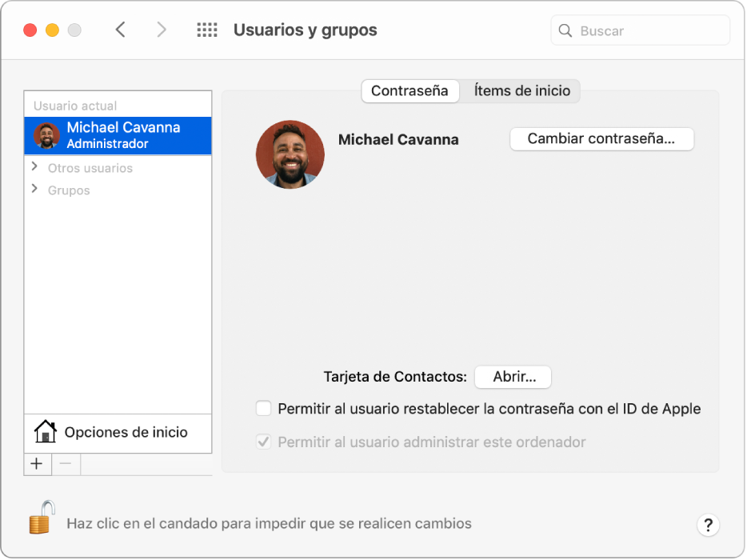
Task: Click Michael Cavanna's large profile picture
Action: pos(290,154)
